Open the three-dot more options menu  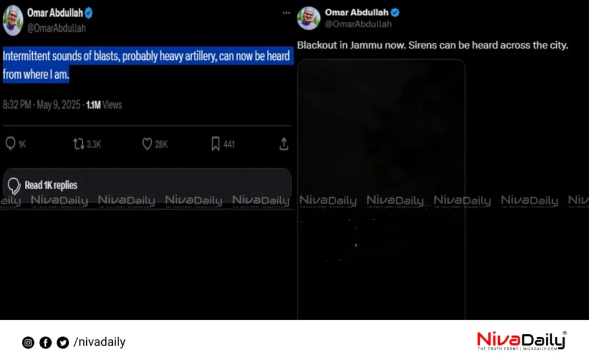tap(286, 13)
